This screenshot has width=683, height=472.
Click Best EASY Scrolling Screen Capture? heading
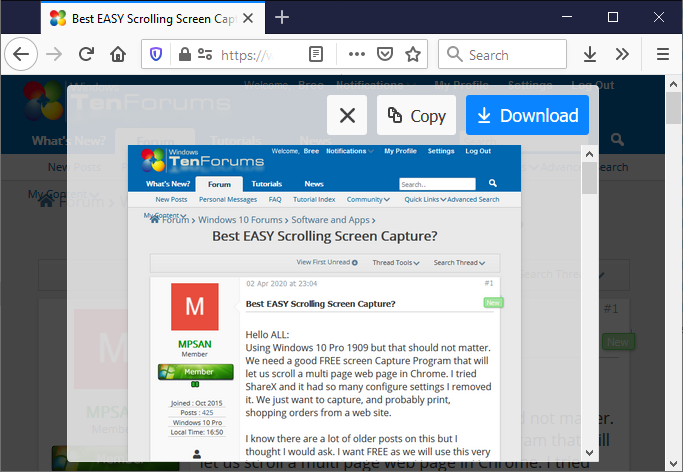point(325,236)
